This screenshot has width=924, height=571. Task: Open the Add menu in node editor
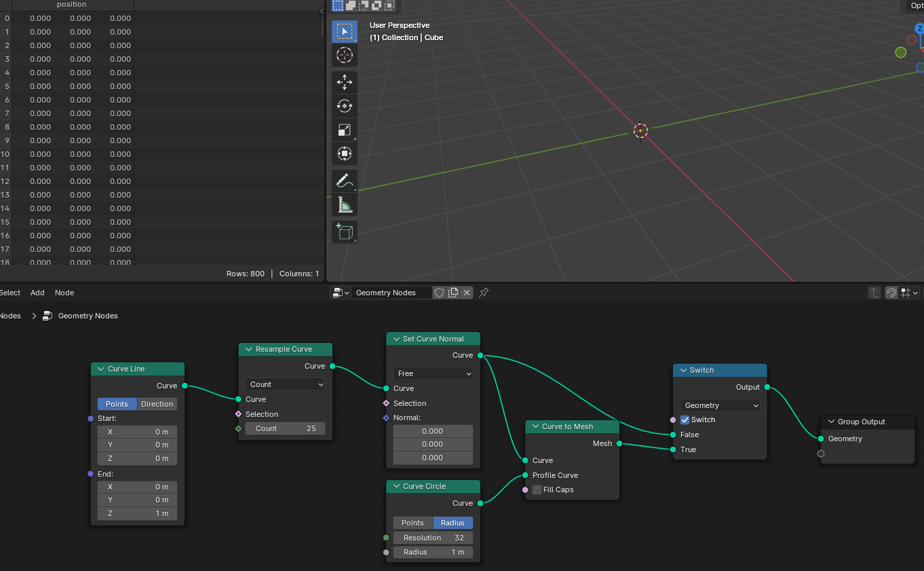pos(37,293)
